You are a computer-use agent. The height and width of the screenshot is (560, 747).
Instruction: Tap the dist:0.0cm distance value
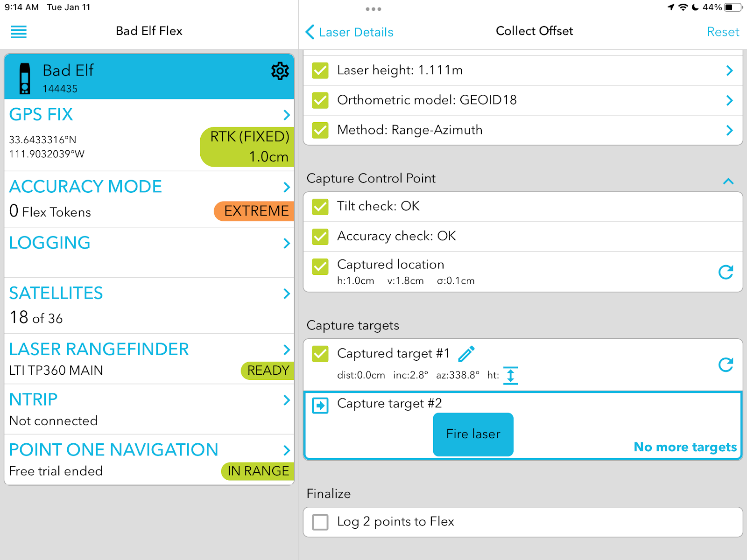click(361, 375)
